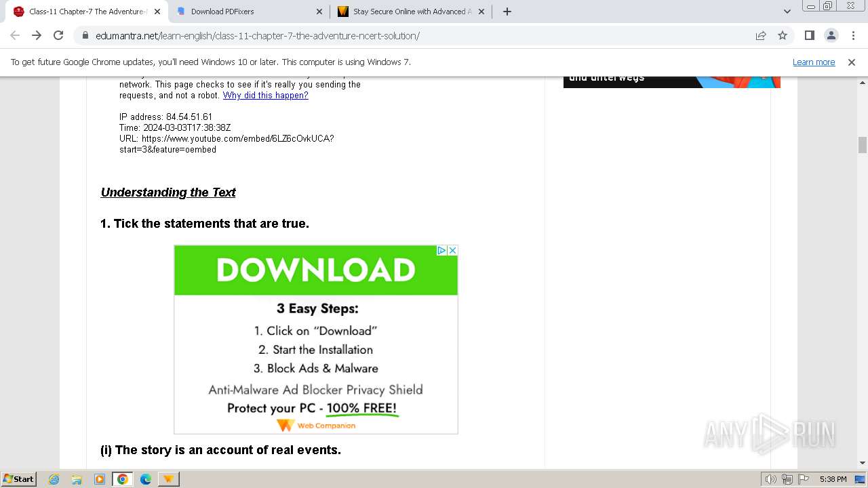
Task: Launch Internet Explorer from the taskbar
Action: pos(54,479)
